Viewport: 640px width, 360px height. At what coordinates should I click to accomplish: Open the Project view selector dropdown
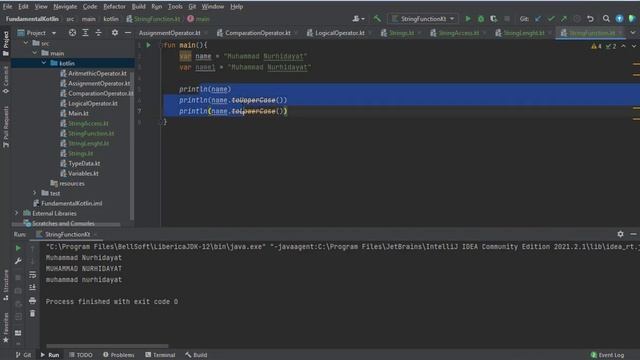(x=37, y=33)
